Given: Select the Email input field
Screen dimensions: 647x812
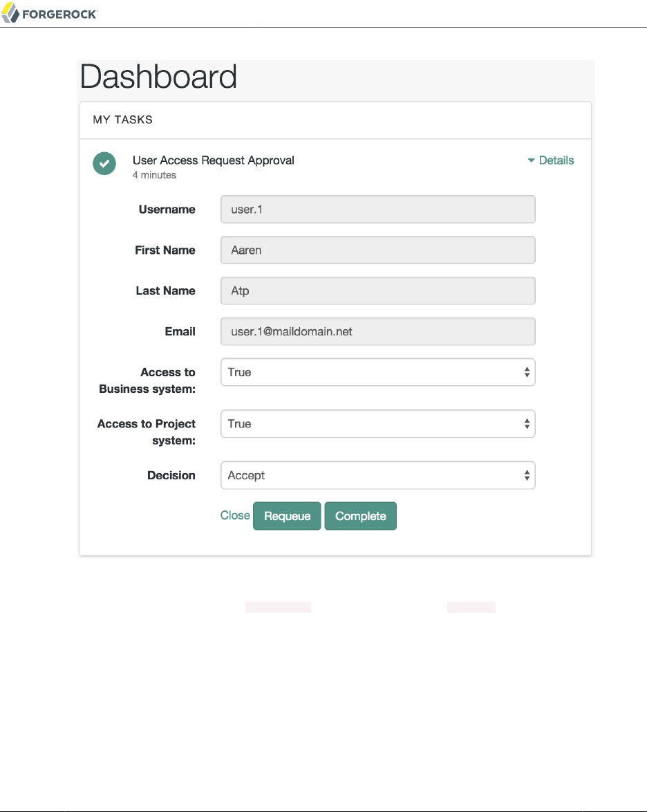Looking at the screenshot, I should point(377,332).
